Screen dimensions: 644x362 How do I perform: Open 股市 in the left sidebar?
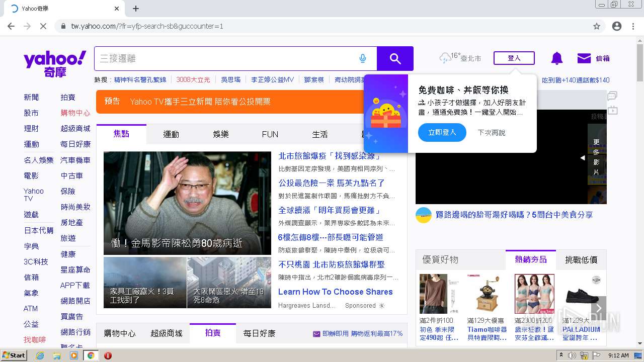click(31, 113)
